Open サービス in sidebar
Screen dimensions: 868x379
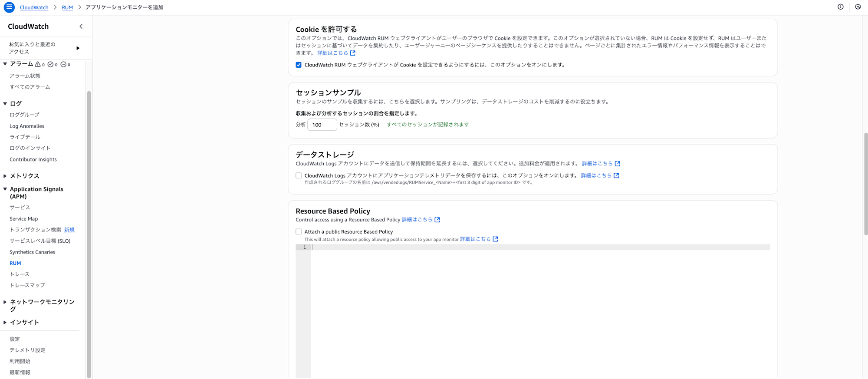tap(20, 208)
